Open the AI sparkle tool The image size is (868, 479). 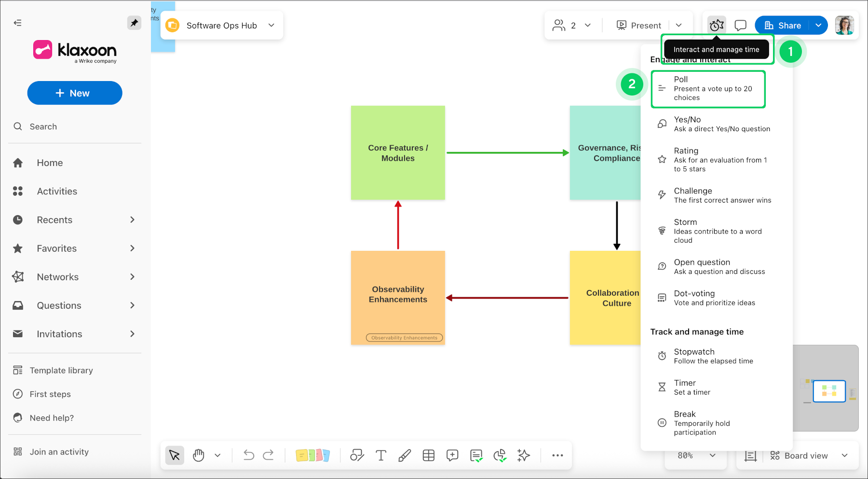tap(523, 455)
